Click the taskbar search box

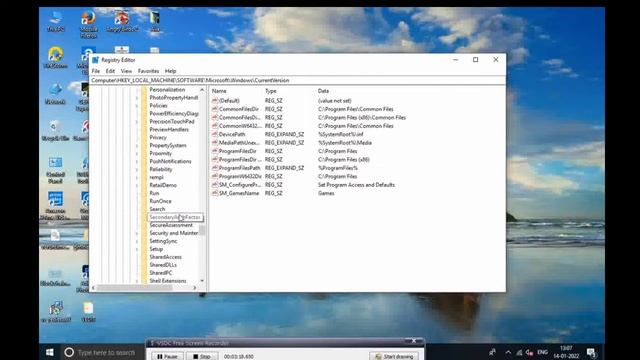pos(102,352)
